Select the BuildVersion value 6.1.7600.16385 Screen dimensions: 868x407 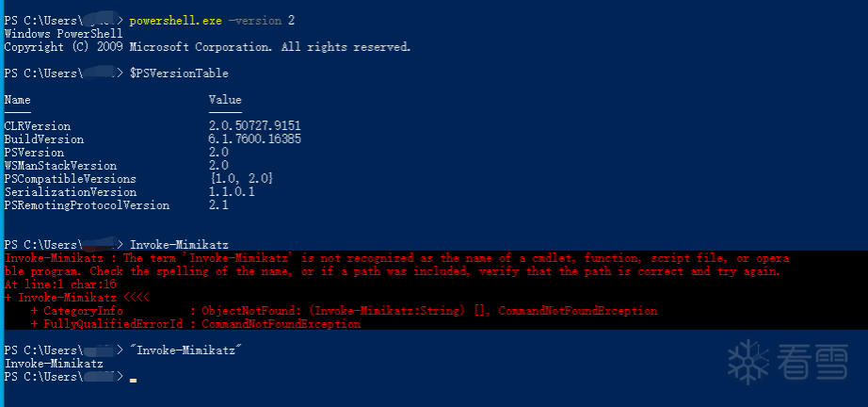255,138
